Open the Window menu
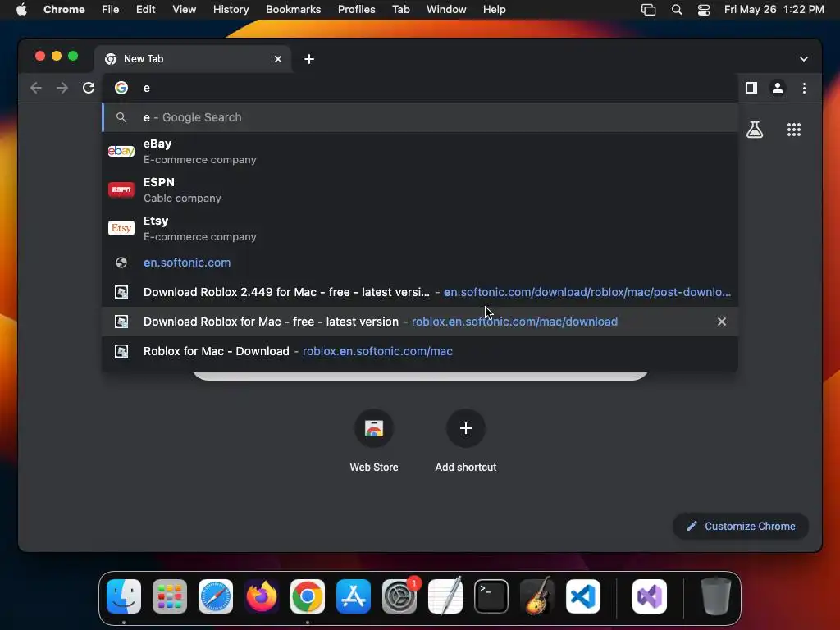840x630 pixels. 446,10
